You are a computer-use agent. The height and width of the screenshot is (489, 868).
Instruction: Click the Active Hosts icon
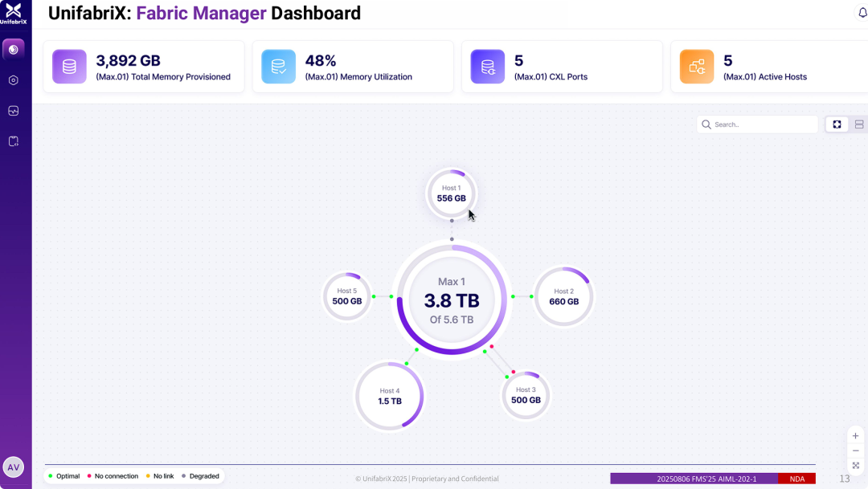tap(697, 67)
